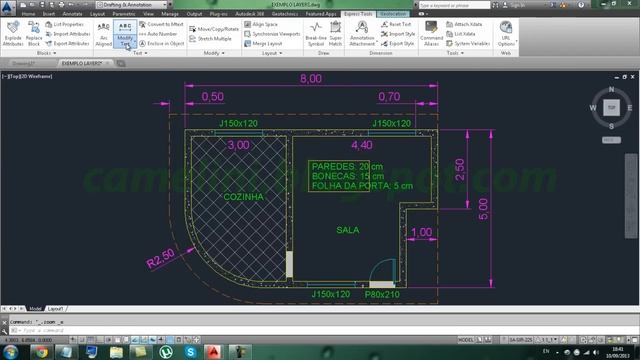640x360 pixels.
Task: Click the Sign In link
Action: coord(518,5)
